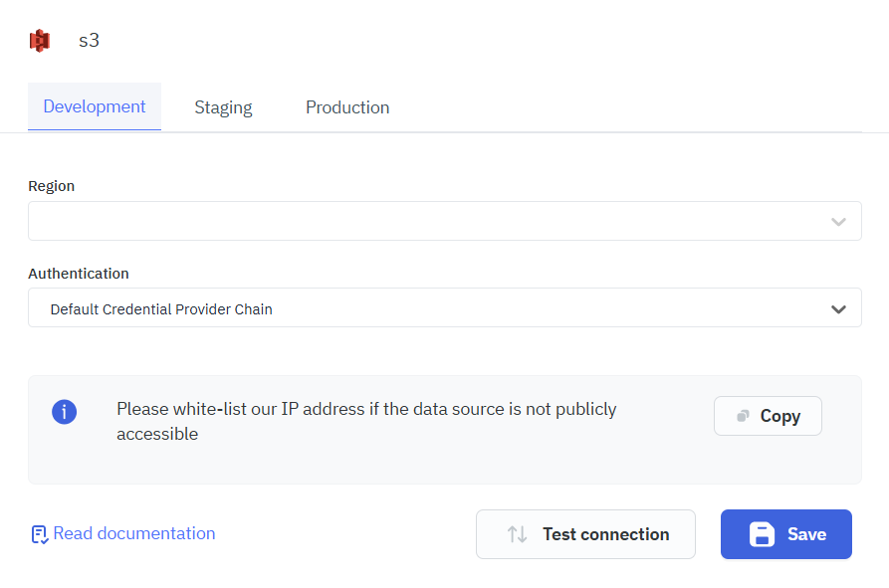Click the Amazon S3 service icon
Screen dimensions: 889x588
point(39,40)
